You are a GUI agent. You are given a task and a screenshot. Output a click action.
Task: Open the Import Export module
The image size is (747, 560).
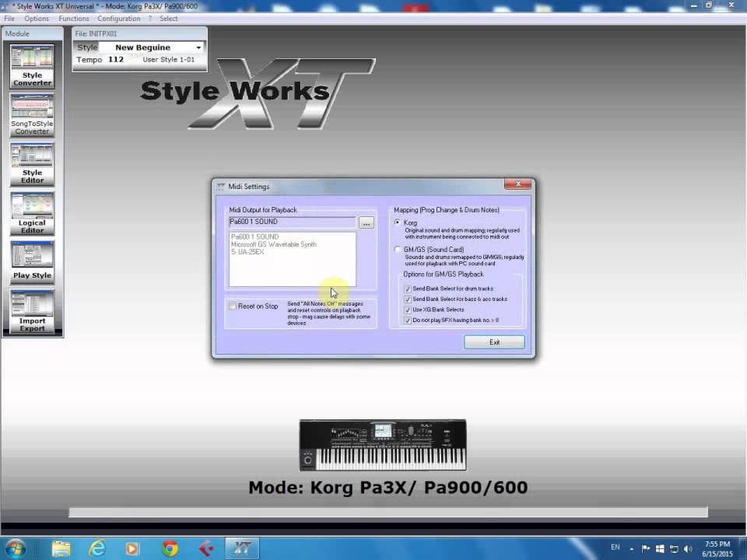point(32,311)
